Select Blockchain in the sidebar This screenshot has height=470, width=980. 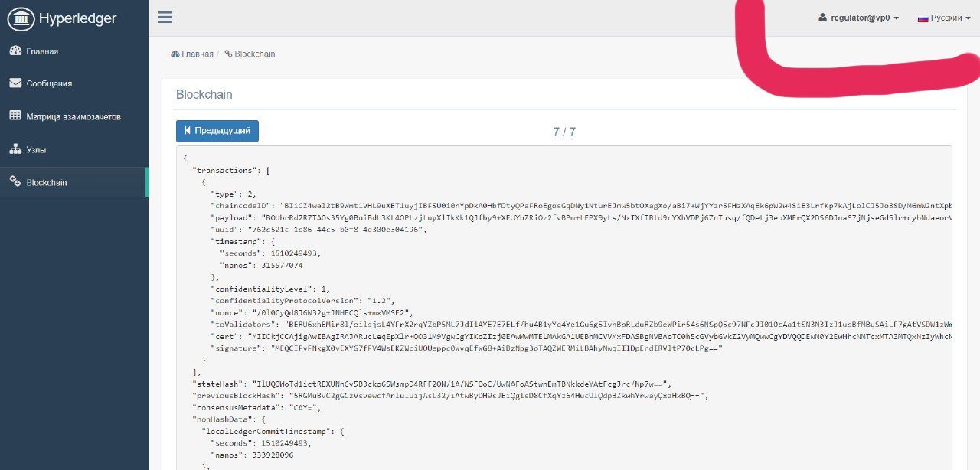click(x=74, y=182)
